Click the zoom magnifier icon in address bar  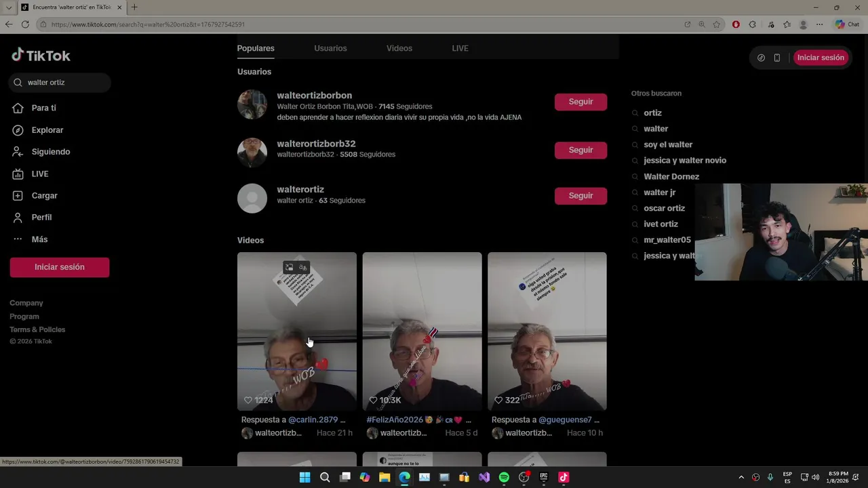pos(702,24)
